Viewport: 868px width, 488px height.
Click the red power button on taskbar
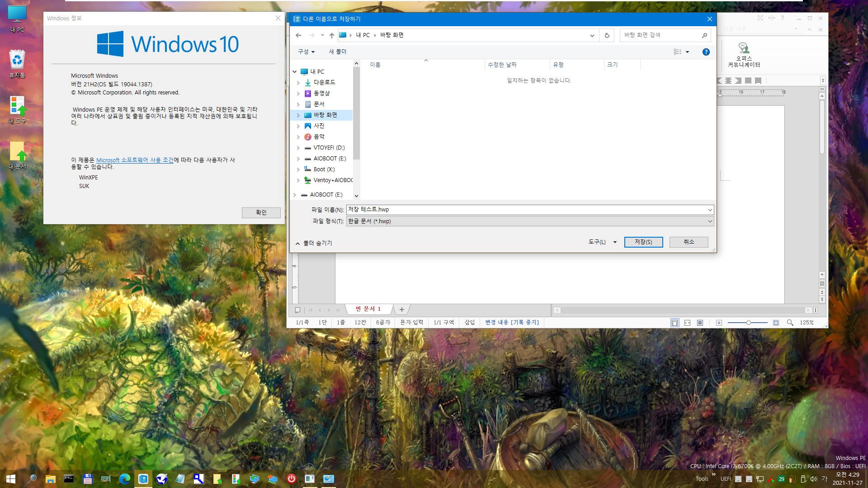(x=292, y=479)
